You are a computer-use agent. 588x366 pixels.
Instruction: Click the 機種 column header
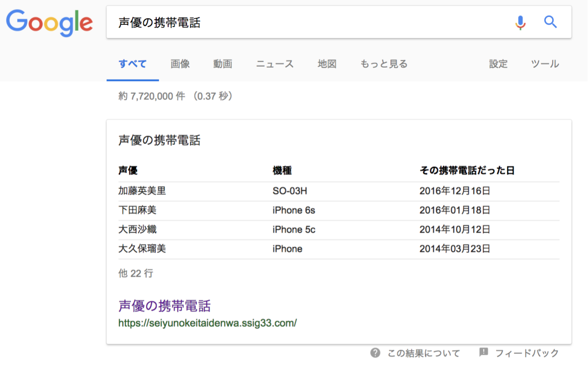(x=282, y=171)
